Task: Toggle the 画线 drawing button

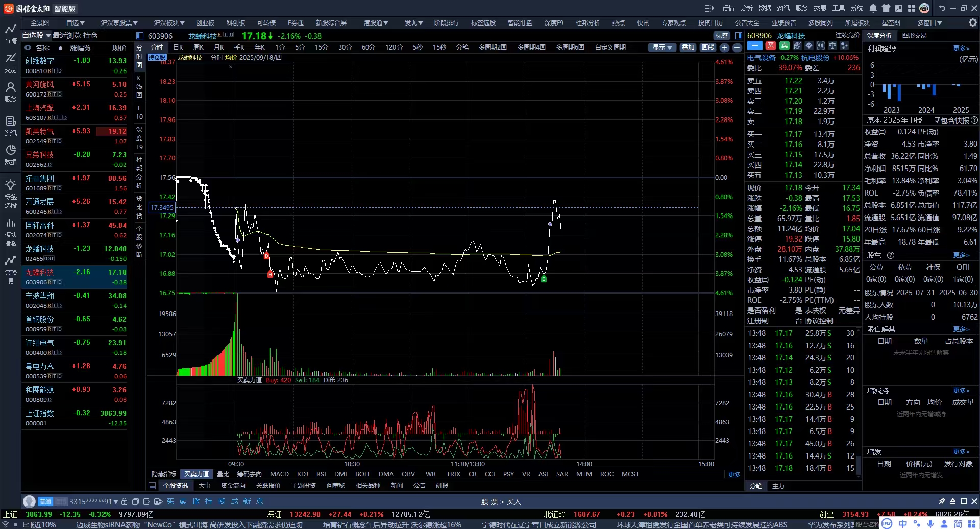Action: [708, 47]
